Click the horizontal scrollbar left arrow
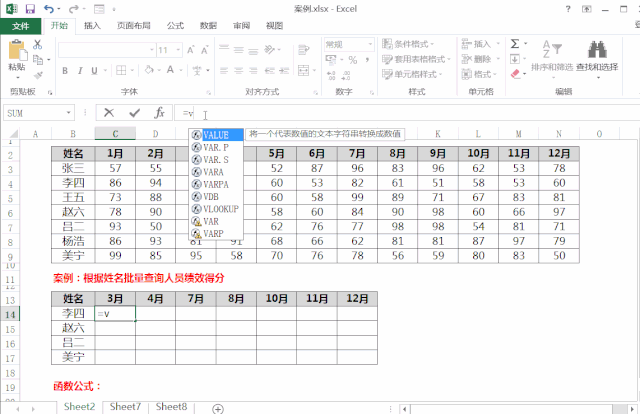This screenshot has height=414, width=640. [404, 409]
